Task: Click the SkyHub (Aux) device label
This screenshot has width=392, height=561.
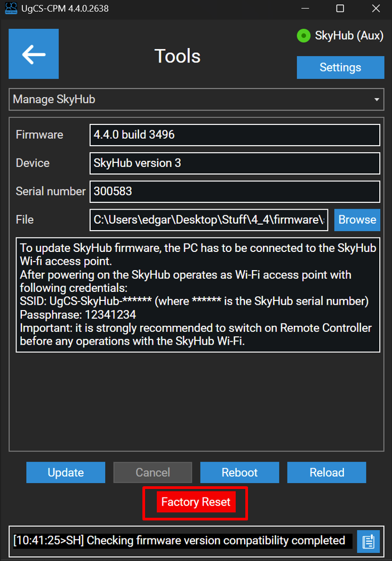Action: click(349, 36)
